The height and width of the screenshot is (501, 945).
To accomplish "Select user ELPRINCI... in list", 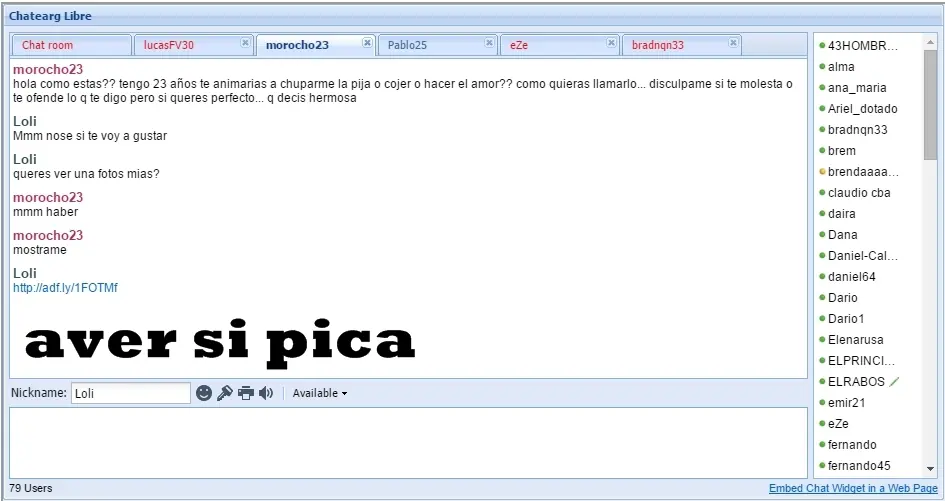I will tap(861, 361).
